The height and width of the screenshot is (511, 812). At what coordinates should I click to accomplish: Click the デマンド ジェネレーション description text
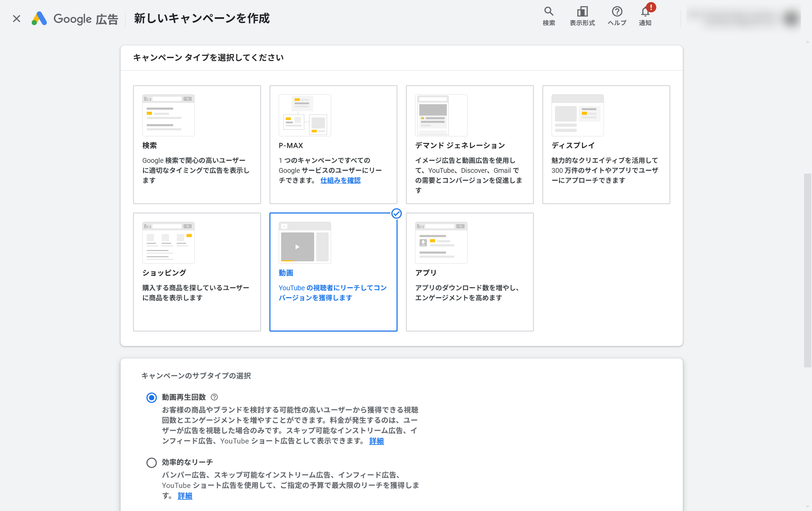pyautogui.click(x=469, y=175)
